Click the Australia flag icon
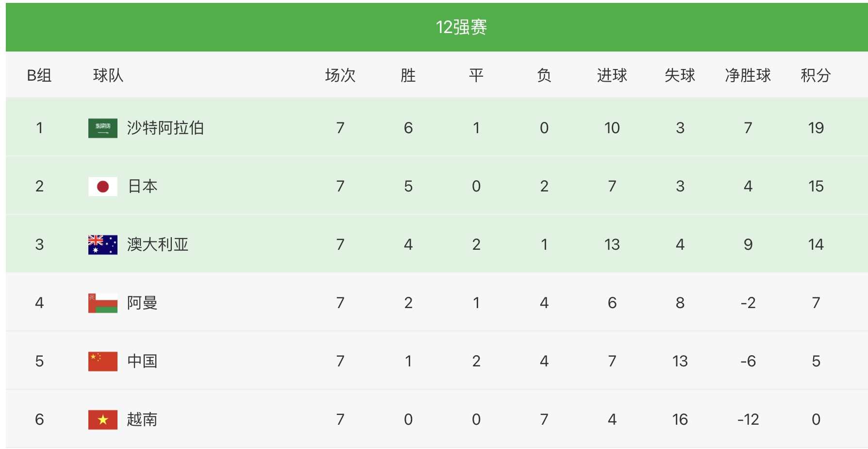868x449 pixels. point(103,245)
